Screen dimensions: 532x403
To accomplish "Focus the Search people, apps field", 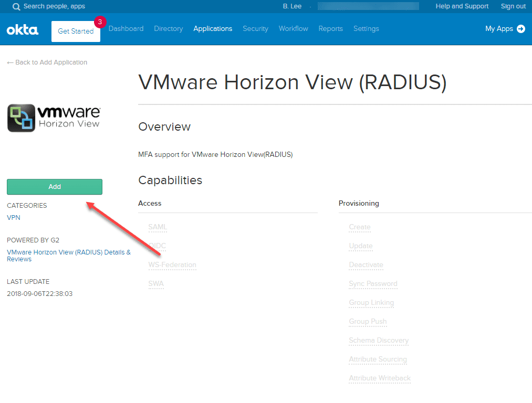I will pyautogui.click(x=54, y=6).
